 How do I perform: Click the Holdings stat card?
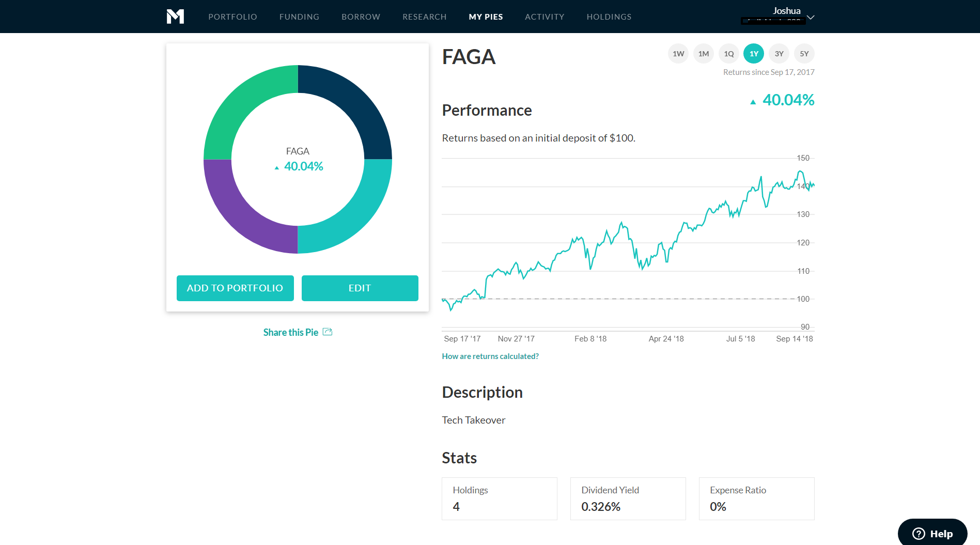pyautogui.click(x=500, y=499)
